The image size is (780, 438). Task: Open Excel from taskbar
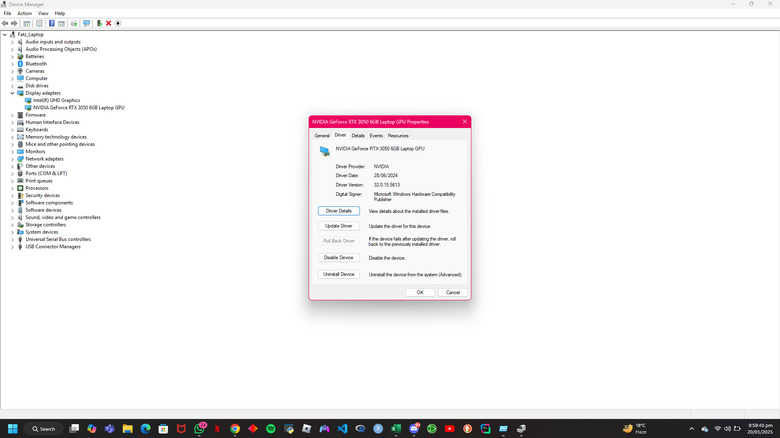click(396, 429)
